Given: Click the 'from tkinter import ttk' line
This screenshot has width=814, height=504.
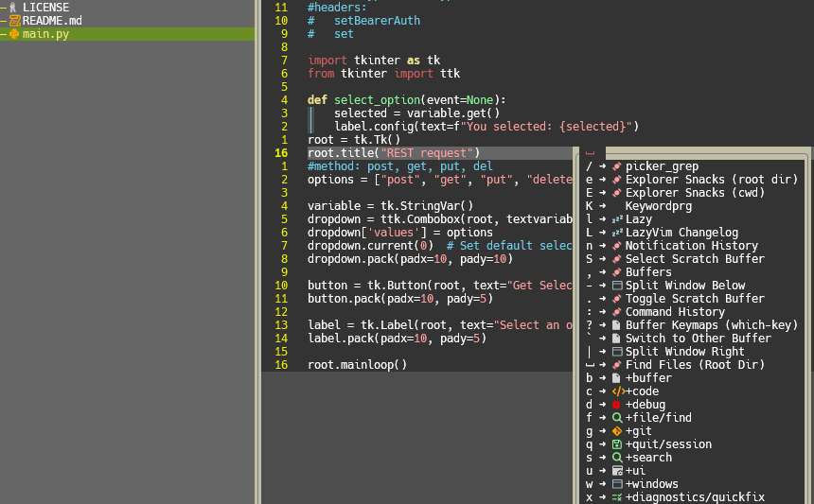Looking at the screenshot, I should click(x=383, y=74).
